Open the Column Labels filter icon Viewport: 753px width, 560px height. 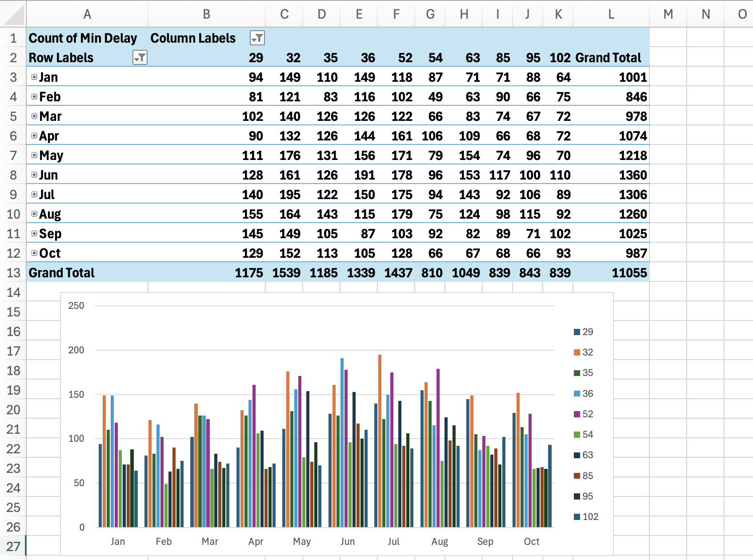(257, 38)
